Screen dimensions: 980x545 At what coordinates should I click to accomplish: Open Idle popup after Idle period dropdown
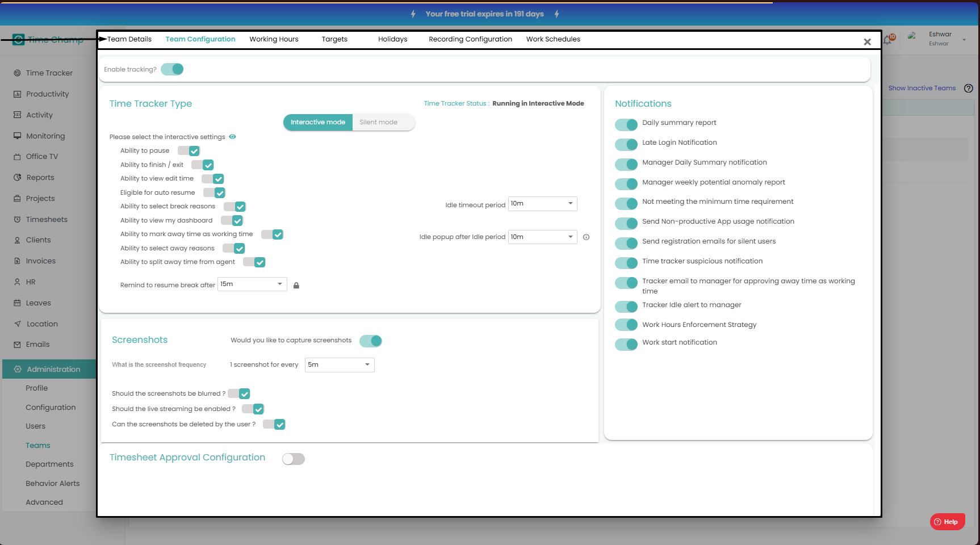(543, 237)
